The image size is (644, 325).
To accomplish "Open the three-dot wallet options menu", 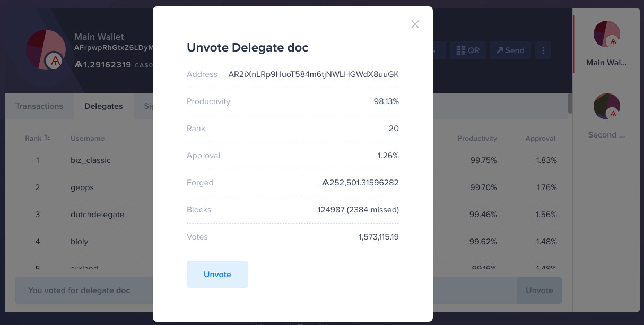I will point(543,50).
